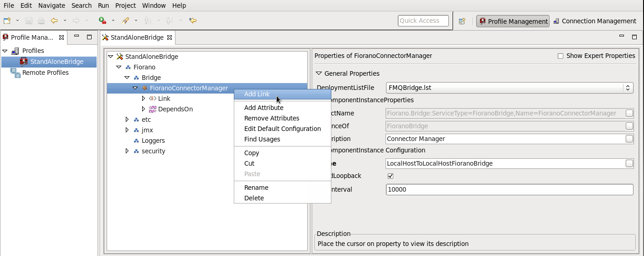Minimize the Profile Management view panel
The image size is (644, 256).
point(77,37)
